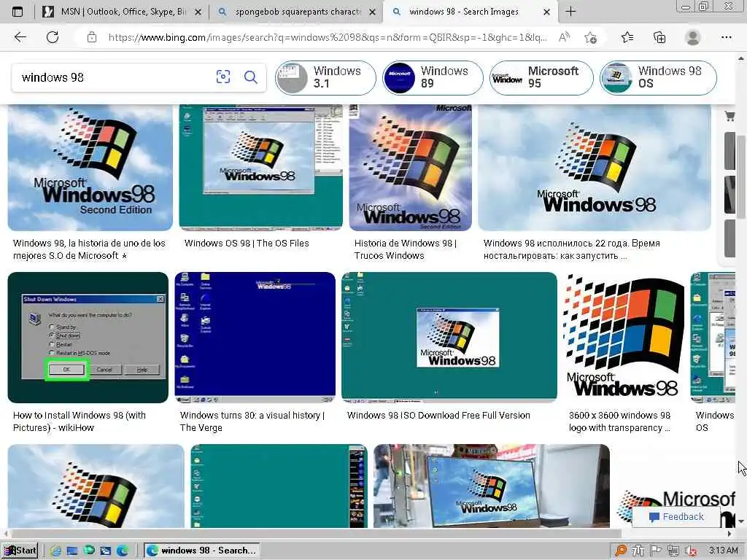This screenshot has height=560, width=747.
Task: Click the magnifier search icon in Bing box
Action: pos(251,77)
